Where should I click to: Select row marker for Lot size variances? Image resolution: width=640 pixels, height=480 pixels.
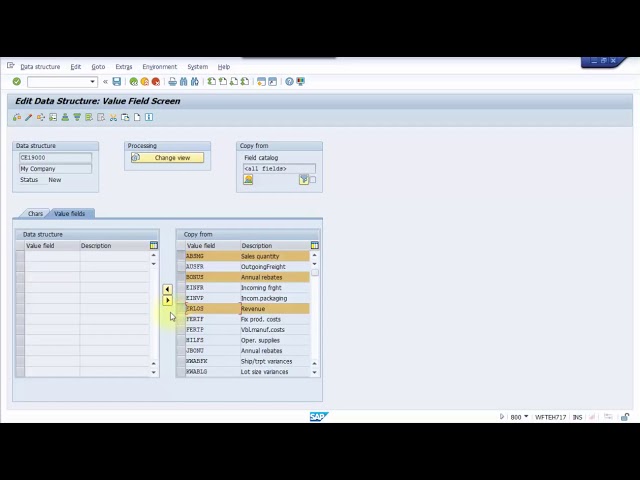(181, 372)
